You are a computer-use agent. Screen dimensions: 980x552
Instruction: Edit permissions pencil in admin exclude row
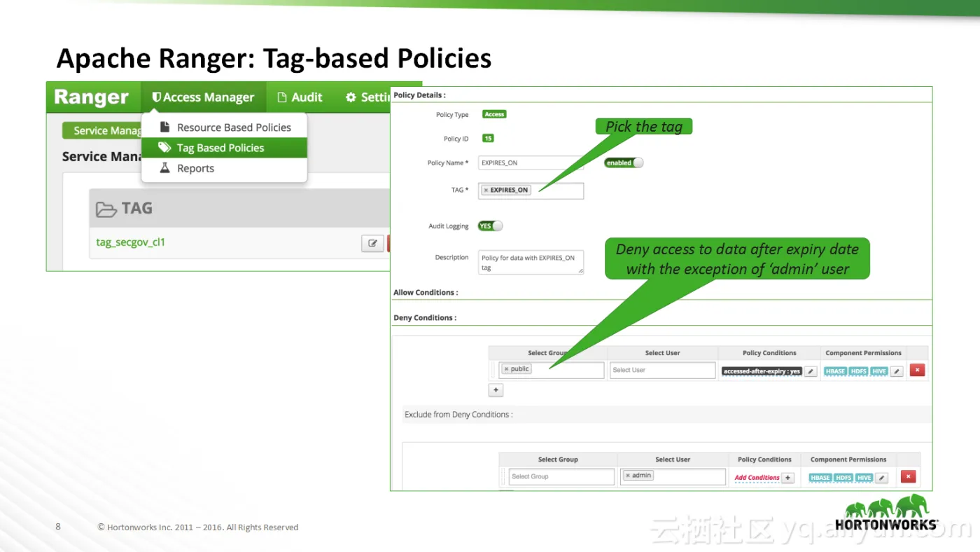(x=882, y=478)
